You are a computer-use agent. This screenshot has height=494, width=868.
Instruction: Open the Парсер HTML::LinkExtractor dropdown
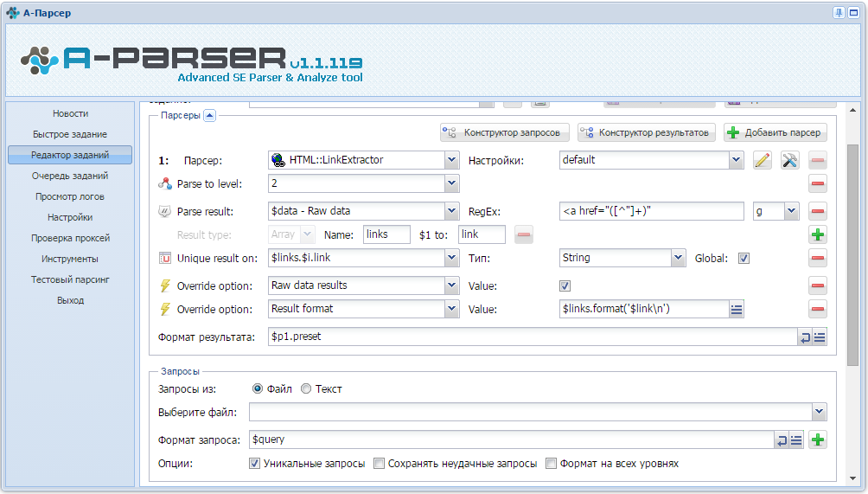point(451,160)
